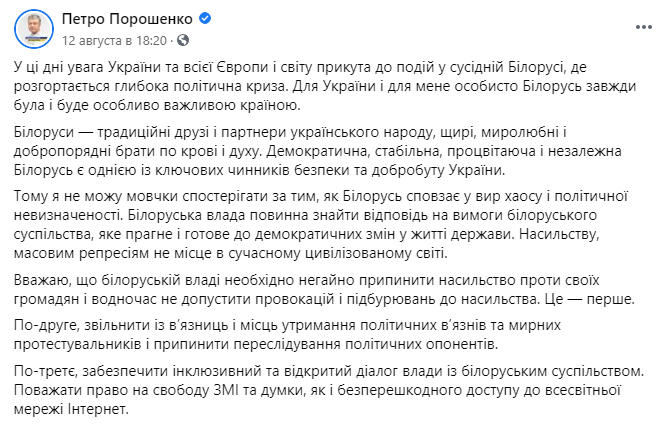Viewport: 666px width, 425px height.
Task: Click the blue verified badge icon
Action: point(205,18)
